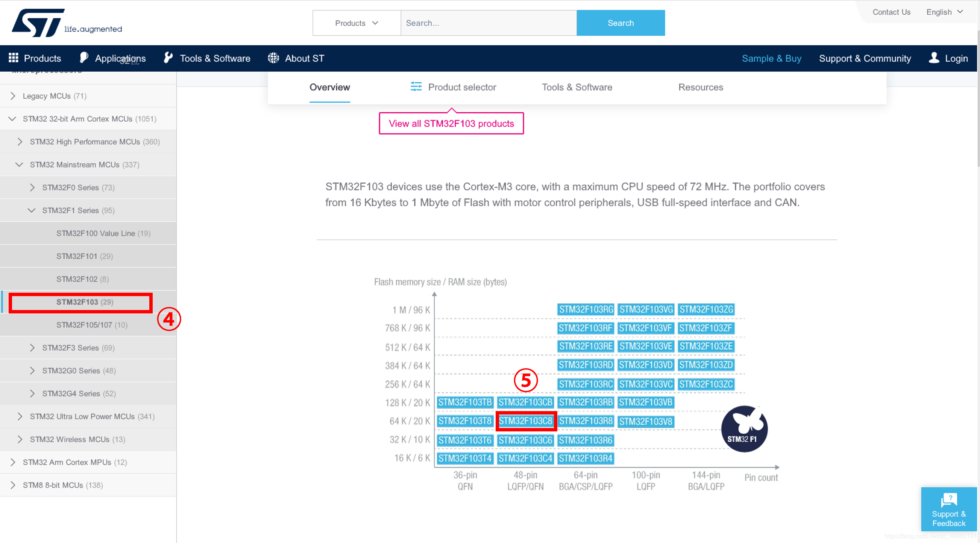Image resolution: width=980 pixels, height=543 pixels.
Task: Click View all STM32F103 products button
Action: coord(451,124)
